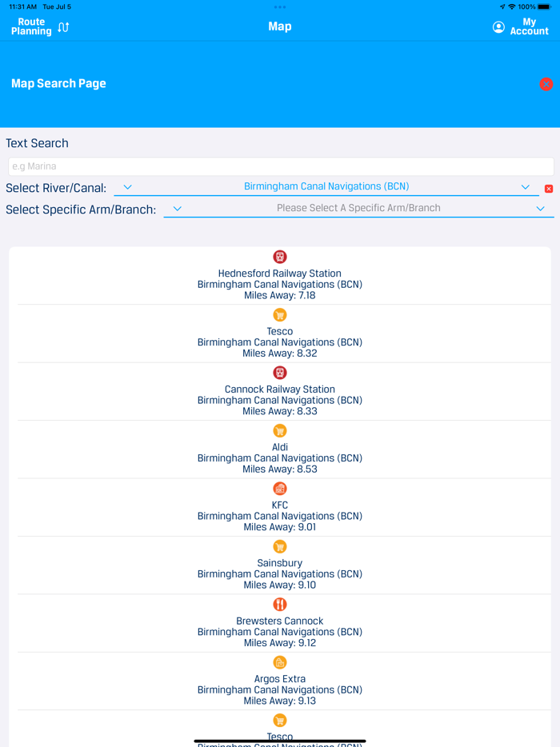Tap the cart icon for the last Tesco row
The height and width of the screenshot is (747, 560).
(x=280, y=721)
